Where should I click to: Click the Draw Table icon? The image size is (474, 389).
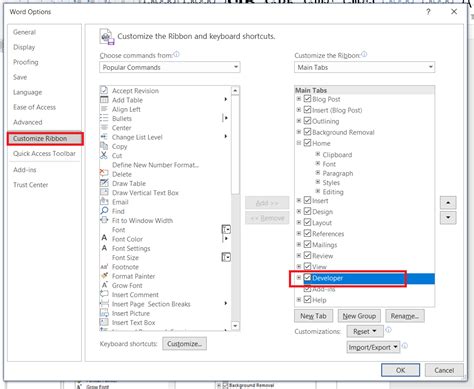pyautogui.click(x=104, y=183)
